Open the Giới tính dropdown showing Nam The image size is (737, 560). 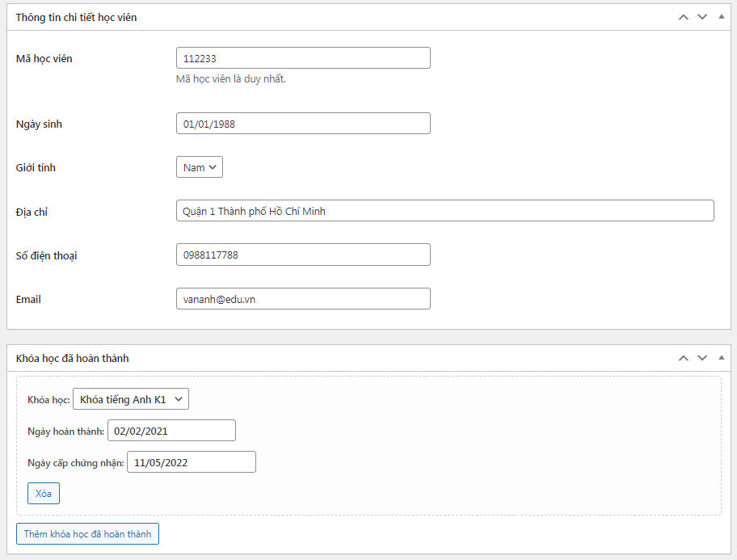click(x=200, y=167)
